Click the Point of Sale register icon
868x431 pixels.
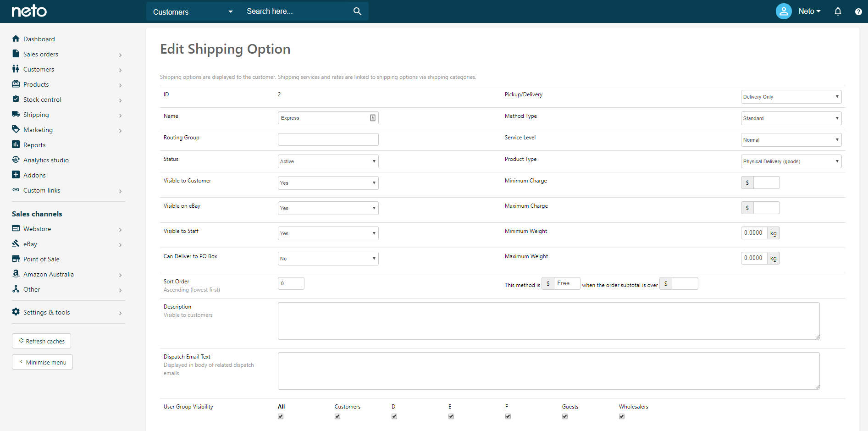click(16, 259)
